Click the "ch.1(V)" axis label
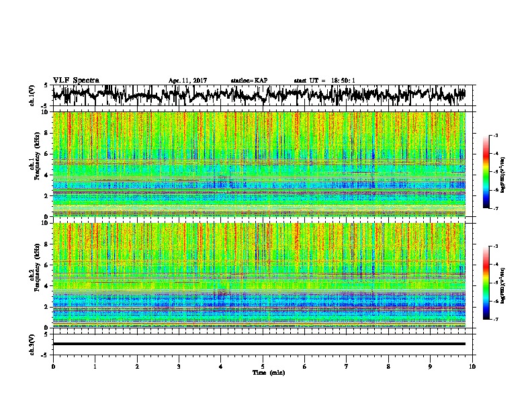The image size is (532, 411). (x=32, y=95)
